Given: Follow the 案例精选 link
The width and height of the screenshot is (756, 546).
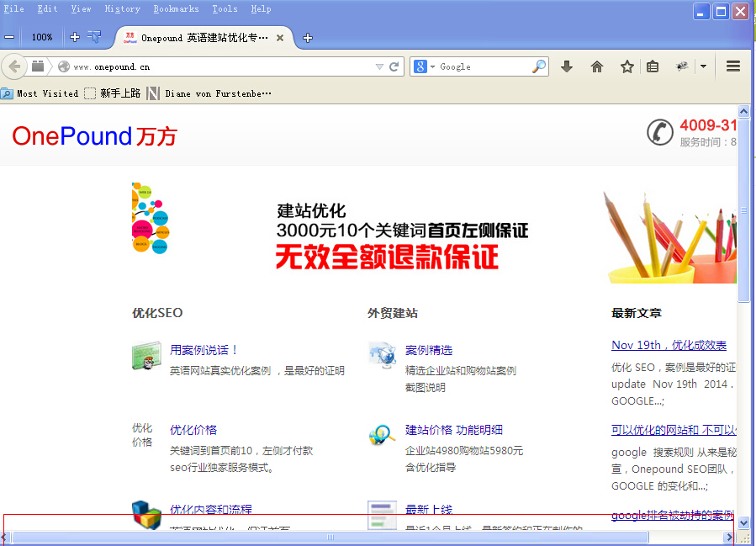Looking at the screenshot, I should click(x=429, y=350).
